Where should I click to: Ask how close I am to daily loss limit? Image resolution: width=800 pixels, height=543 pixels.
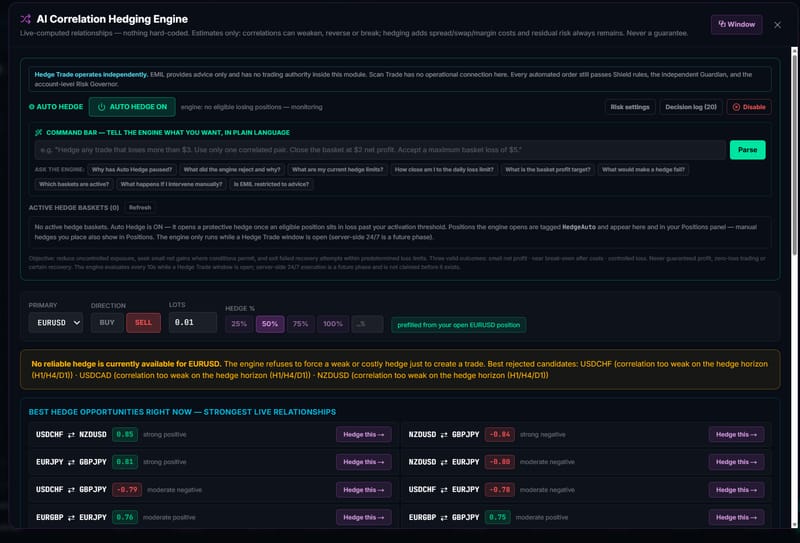coord(444,169)
